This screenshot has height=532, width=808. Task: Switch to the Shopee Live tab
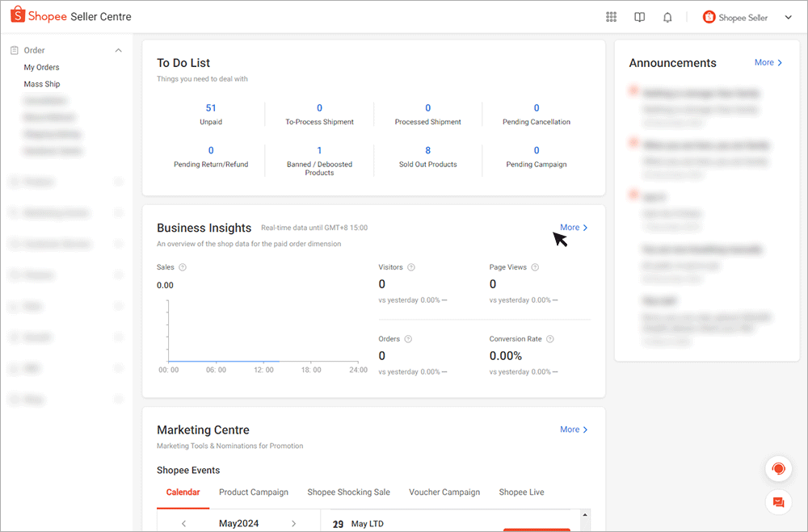point(521,492)
